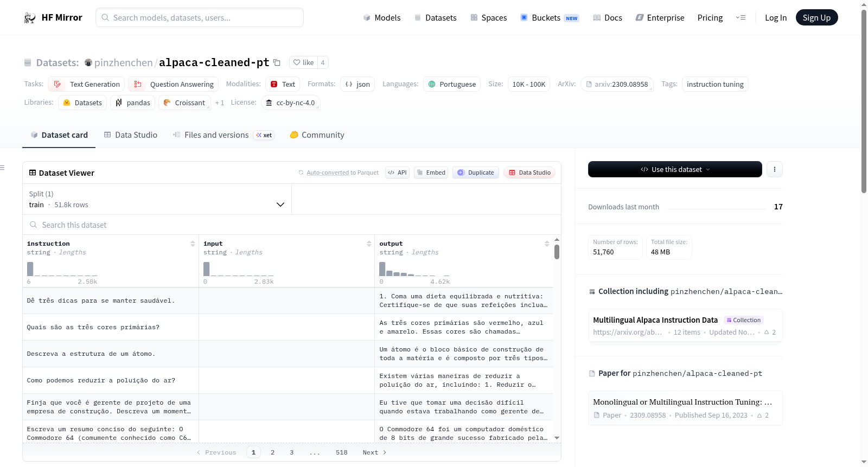Select the Question Answering task tag
868x467 pixels.
[174, 84]
